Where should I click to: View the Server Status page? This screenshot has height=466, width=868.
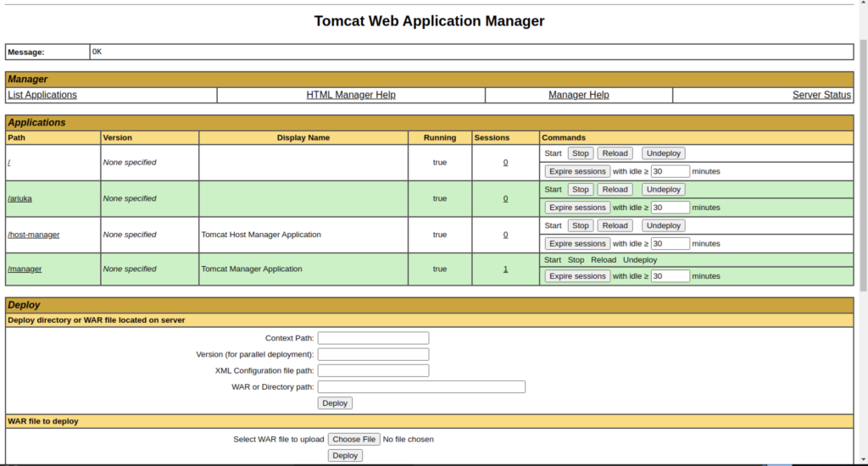pyautogui.click(x=821, y=95)
